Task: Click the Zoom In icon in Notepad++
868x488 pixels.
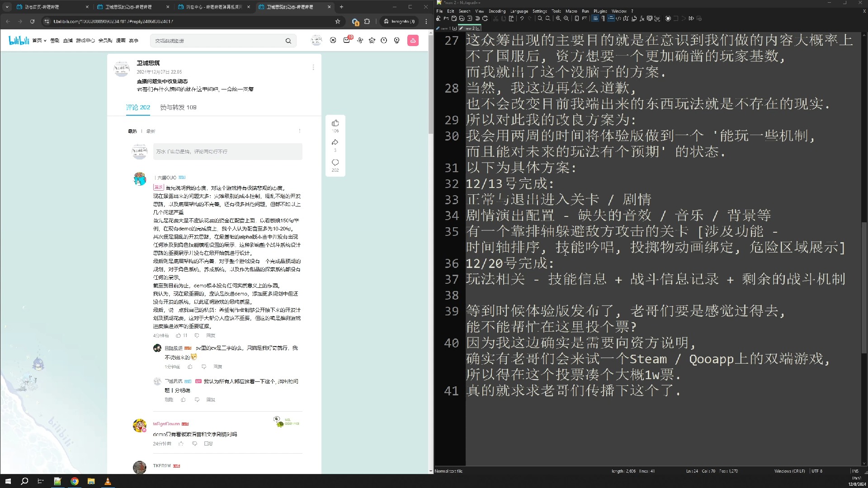Action: pyautogui.click(x=558, y=19)
